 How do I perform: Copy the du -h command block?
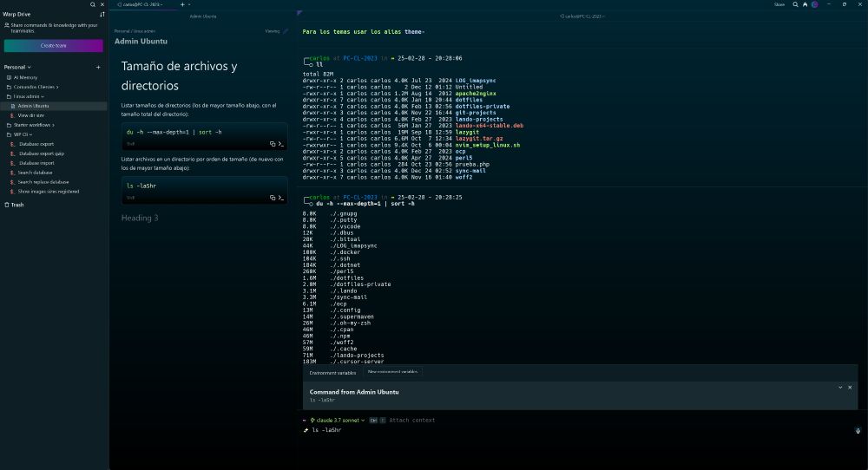273,144
